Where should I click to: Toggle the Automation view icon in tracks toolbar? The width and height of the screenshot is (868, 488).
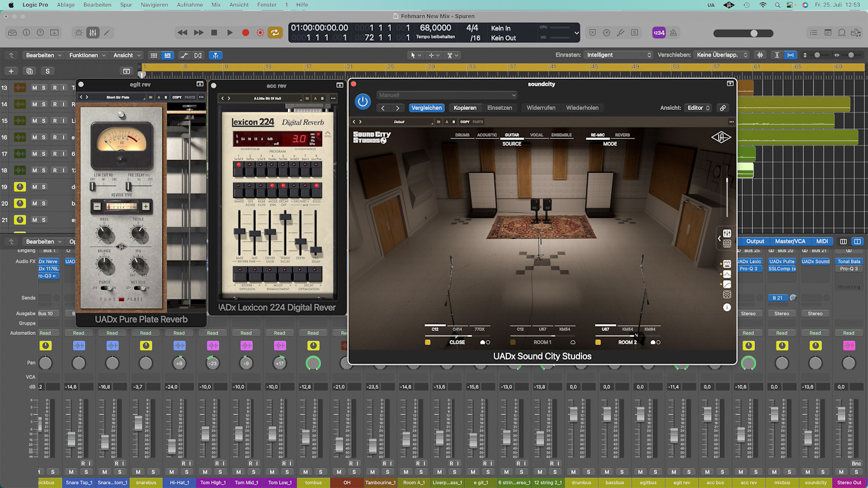click(184, 55)
